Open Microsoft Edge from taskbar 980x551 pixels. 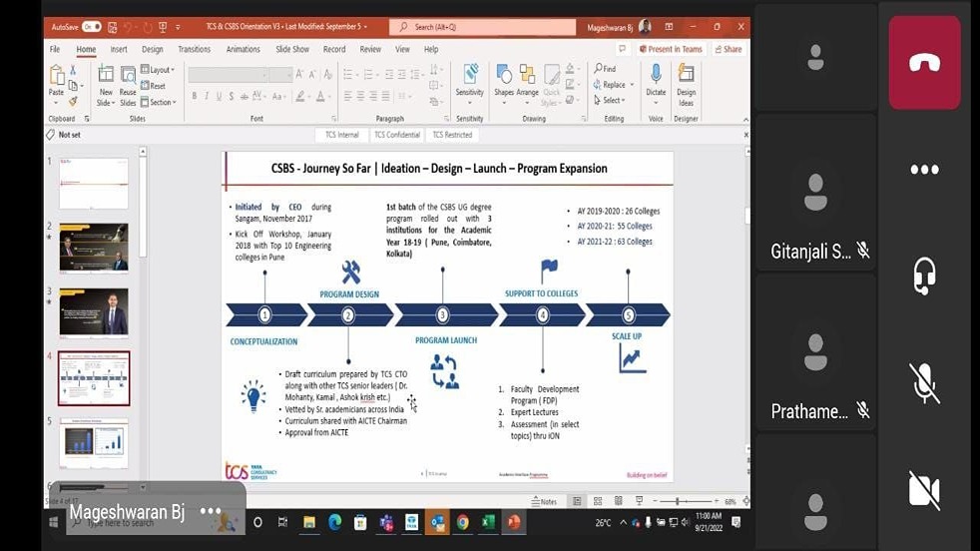335,522
